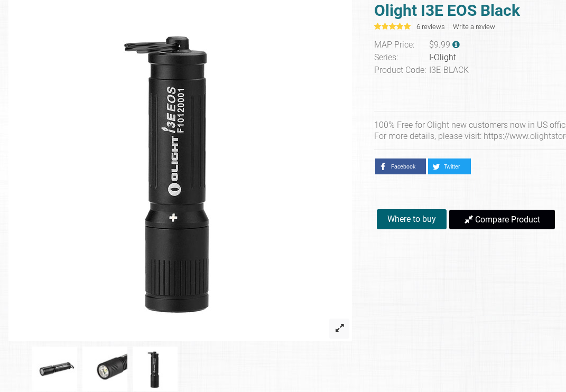Open the I-Olight series link
Viewport: 566px width, 392px height.
(442, 57)
